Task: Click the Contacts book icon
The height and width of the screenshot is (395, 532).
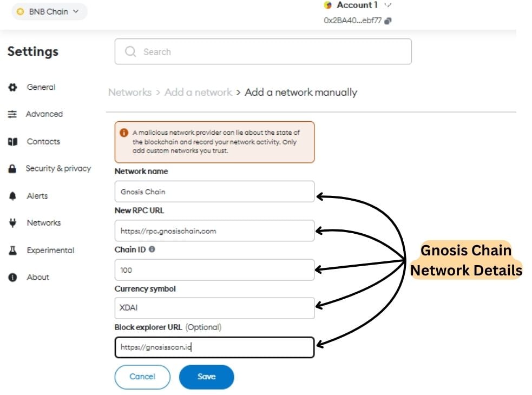Action: pos(12,142)
